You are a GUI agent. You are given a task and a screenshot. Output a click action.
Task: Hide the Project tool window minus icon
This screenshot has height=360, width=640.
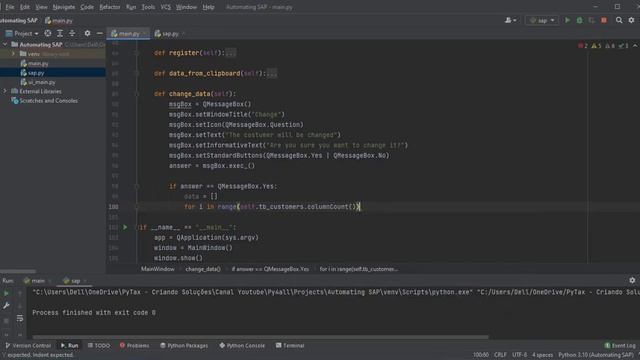(x=100, y=33)
